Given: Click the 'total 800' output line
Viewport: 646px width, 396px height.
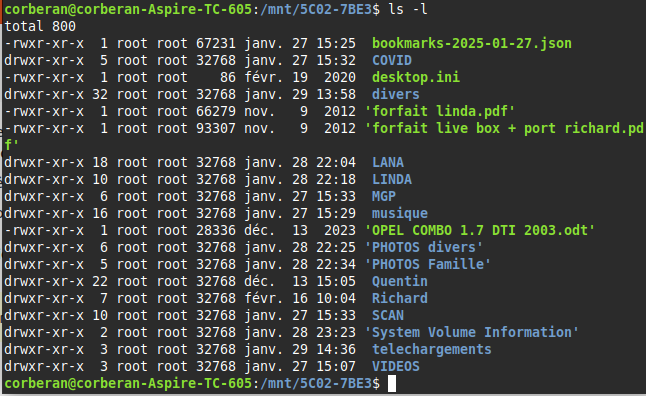Looking at the screenshot, I should coord(40,26).
